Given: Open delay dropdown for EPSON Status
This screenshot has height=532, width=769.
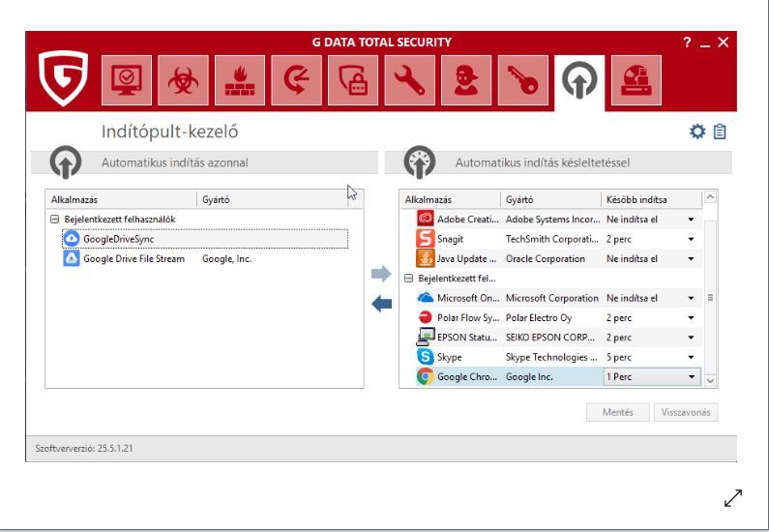Looking at the screenshot, I should pos(691,338).
